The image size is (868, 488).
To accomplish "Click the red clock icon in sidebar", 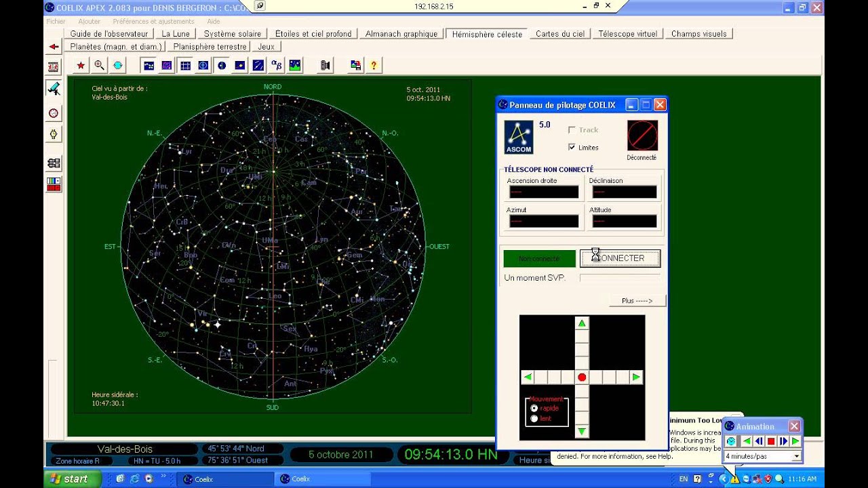I will click(54, 113).
